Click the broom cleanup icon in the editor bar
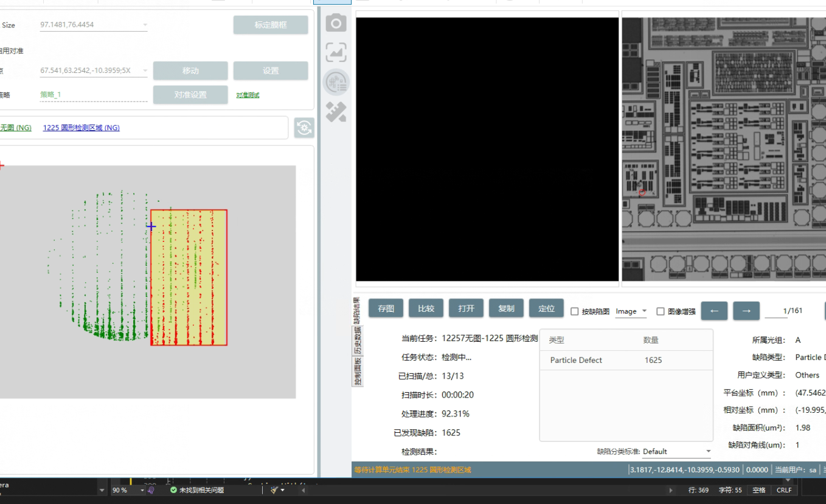Viewport: 826px width, 504px height. click(x=275, y=490)
